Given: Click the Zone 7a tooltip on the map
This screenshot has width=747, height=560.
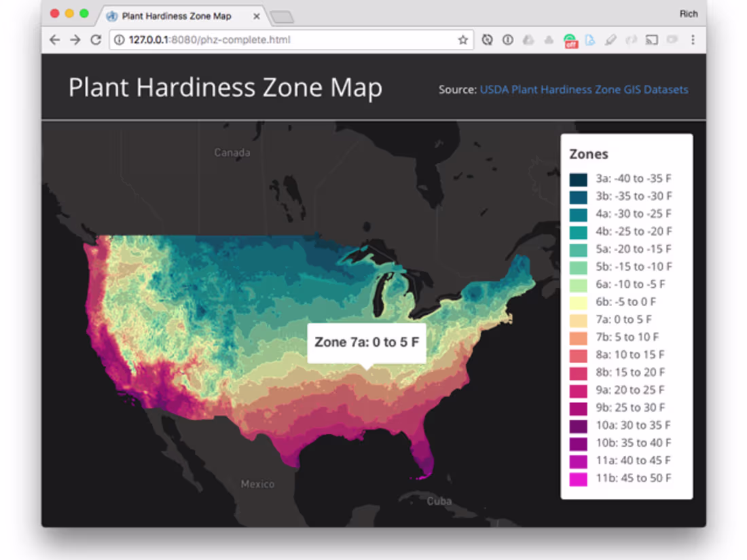Looking at the screenshot, I should (367, 341).
